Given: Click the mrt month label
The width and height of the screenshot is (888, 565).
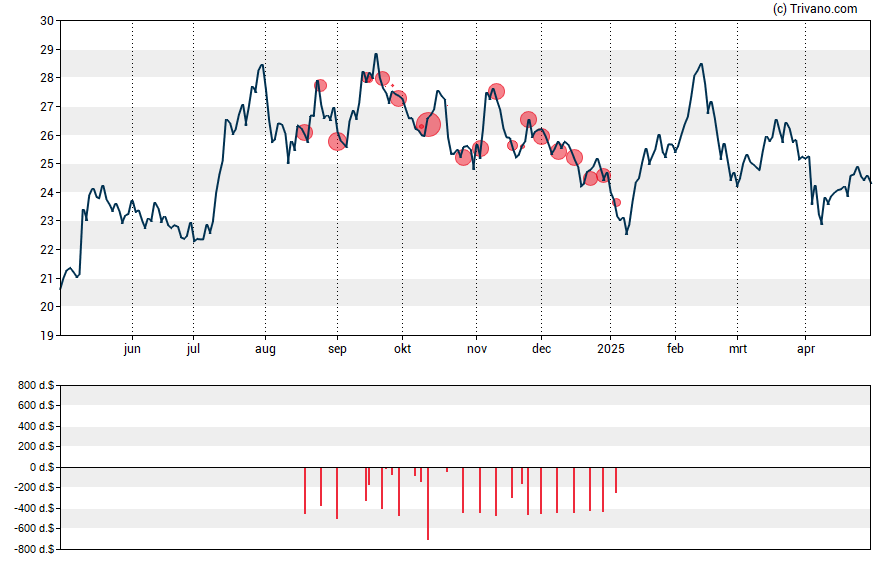Looking at the screenshot, I should tap(737, 349).
